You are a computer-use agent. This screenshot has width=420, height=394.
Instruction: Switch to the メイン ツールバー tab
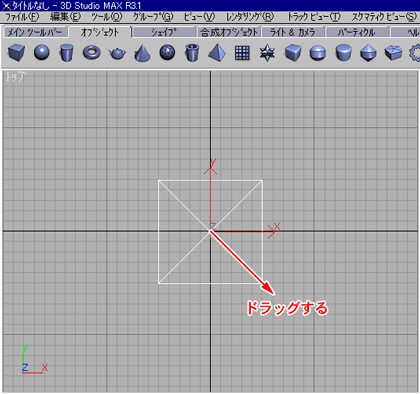pyautogui.click(x=35, y=32)
